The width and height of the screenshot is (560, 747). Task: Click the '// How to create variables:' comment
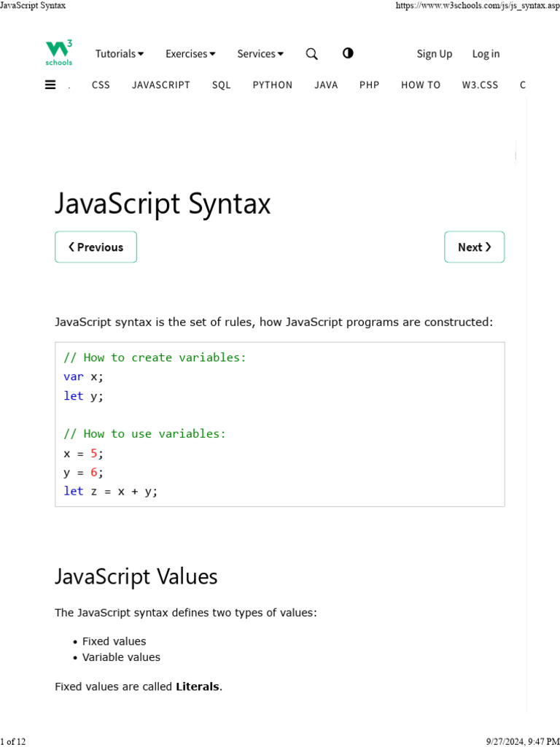(155, 357)
